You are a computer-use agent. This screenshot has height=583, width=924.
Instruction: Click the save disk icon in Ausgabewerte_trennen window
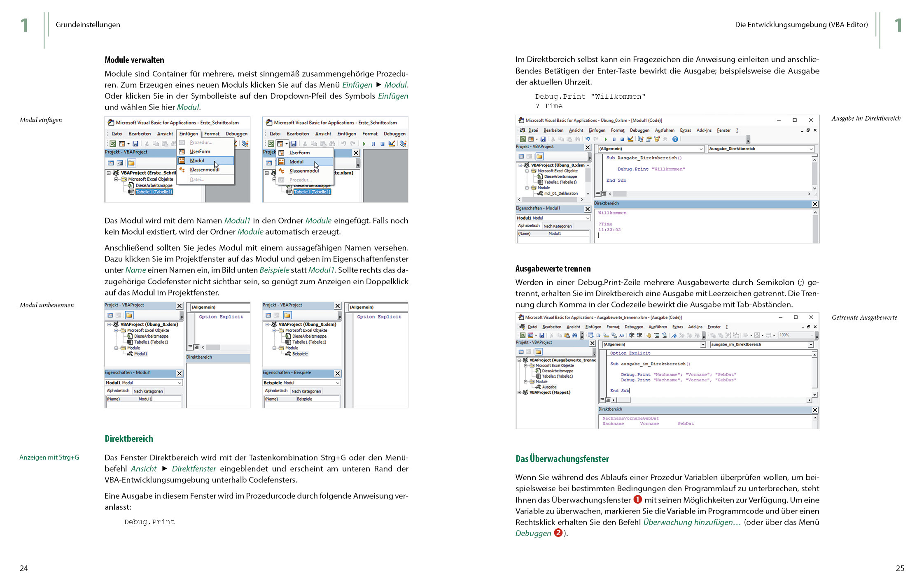542,335
